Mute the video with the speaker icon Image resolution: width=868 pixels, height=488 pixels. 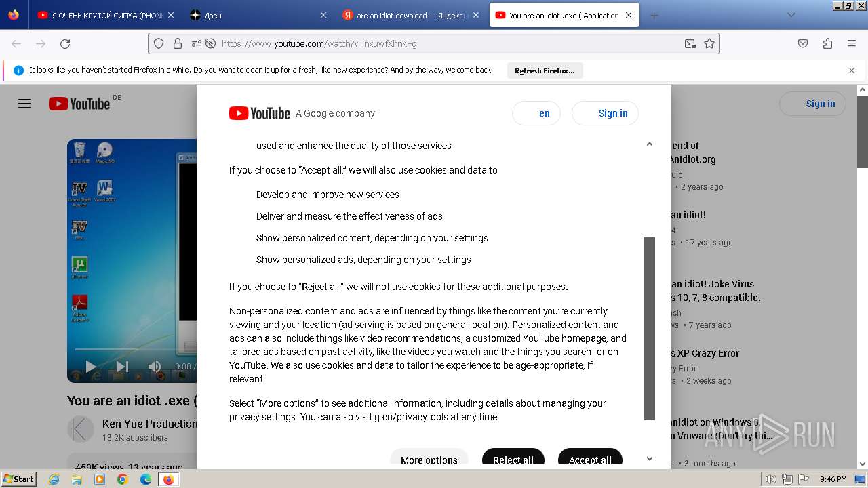coord(155,367)
